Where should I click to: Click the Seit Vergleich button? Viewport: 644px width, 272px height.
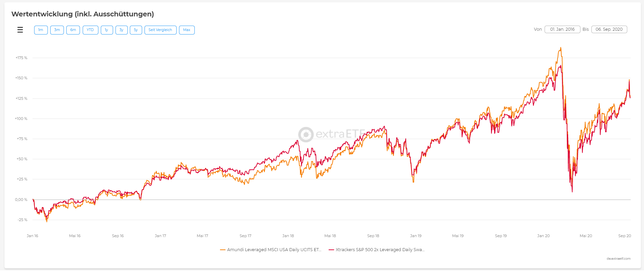(160, 30)
